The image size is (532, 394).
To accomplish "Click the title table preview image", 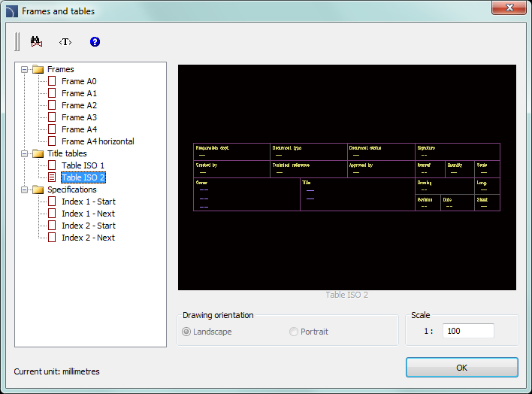I will [346, 177].
